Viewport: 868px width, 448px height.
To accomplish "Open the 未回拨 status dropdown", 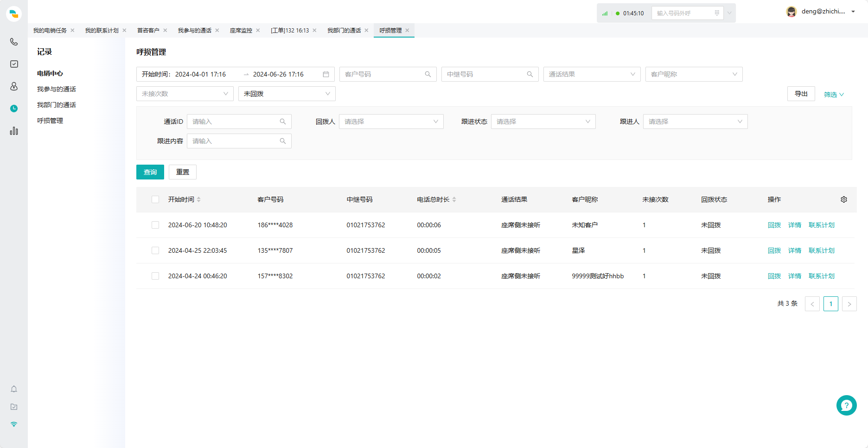I will coord(287,94).
